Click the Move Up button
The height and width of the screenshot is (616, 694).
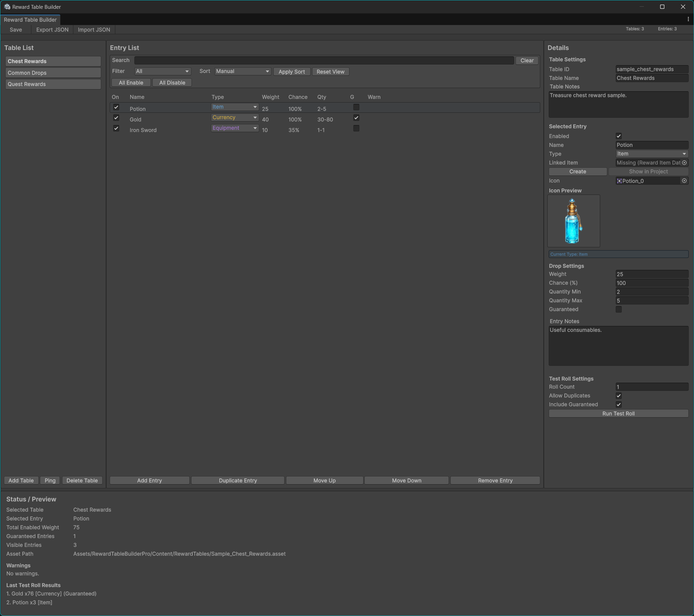pyautogui.click(x=324, y=481)
